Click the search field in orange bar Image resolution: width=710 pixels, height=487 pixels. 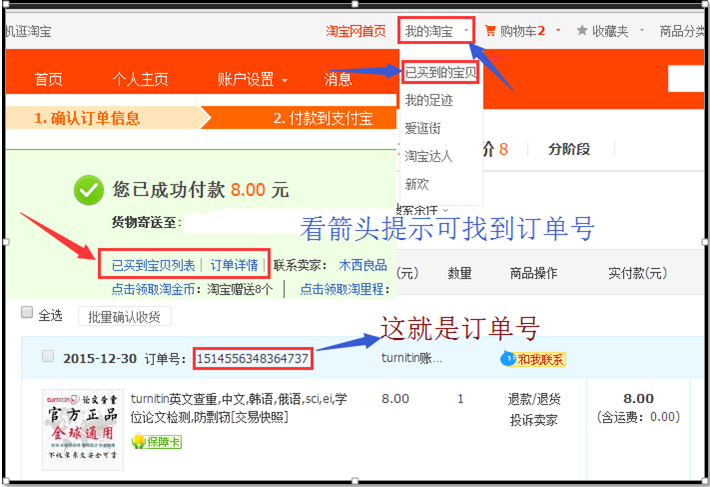point(686,79)
